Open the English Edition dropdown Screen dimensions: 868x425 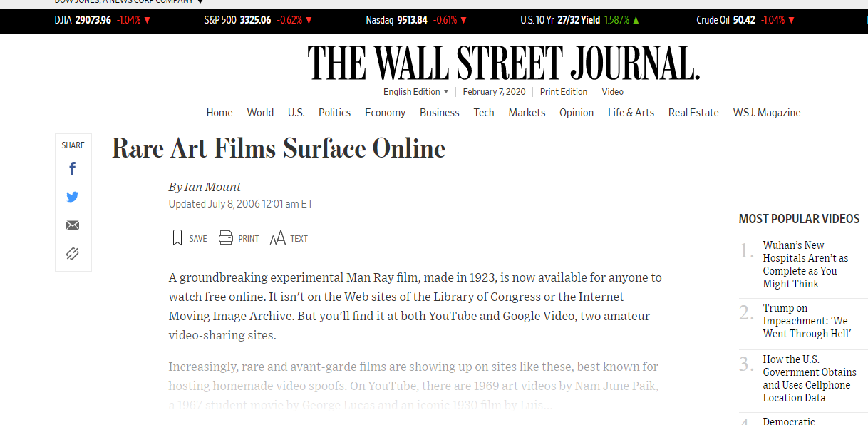point(415,92)
